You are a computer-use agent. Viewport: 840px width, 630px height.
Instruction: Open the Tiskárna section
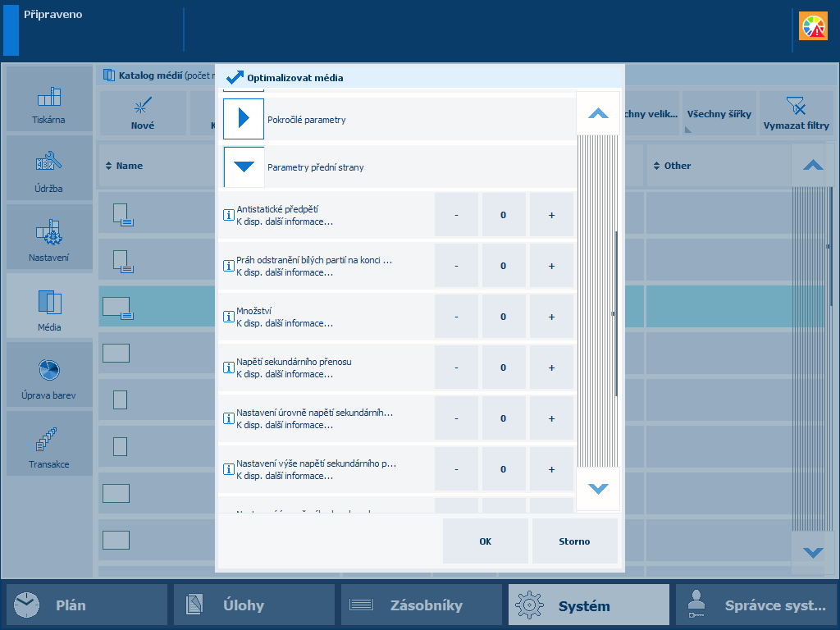[x=48, y=99]
